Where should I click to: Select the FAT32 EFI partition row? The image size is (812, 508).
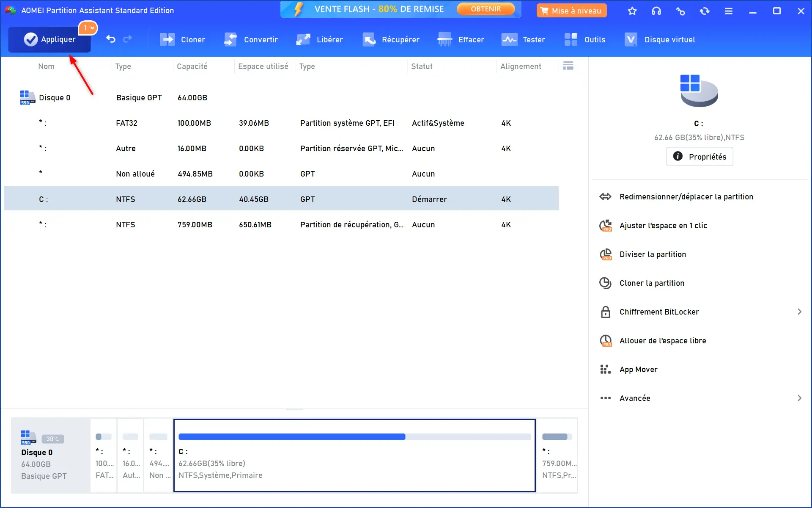click(x=281, y=123)
